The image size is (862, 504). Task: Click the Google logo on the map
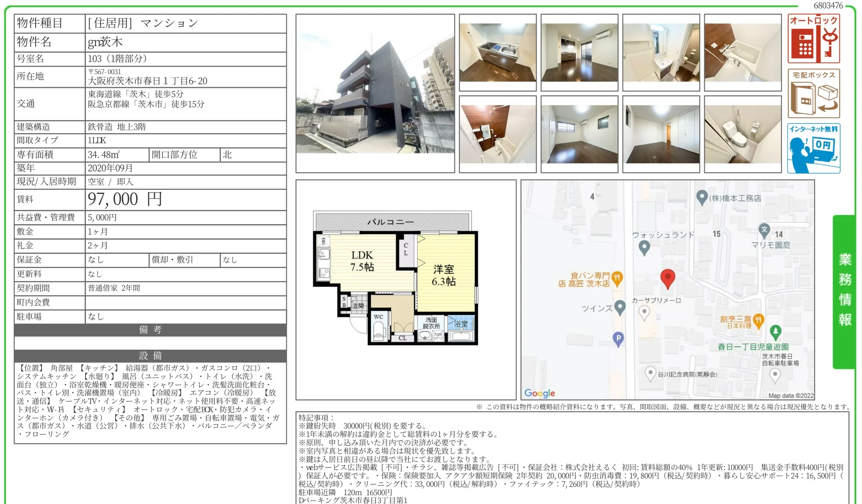point(540,393)
